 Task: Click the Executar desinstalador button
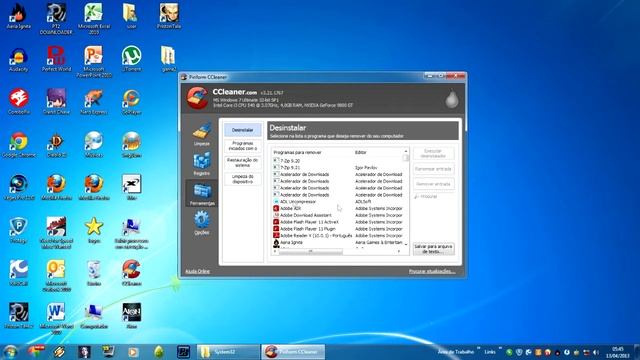click(x=433, y=153)
